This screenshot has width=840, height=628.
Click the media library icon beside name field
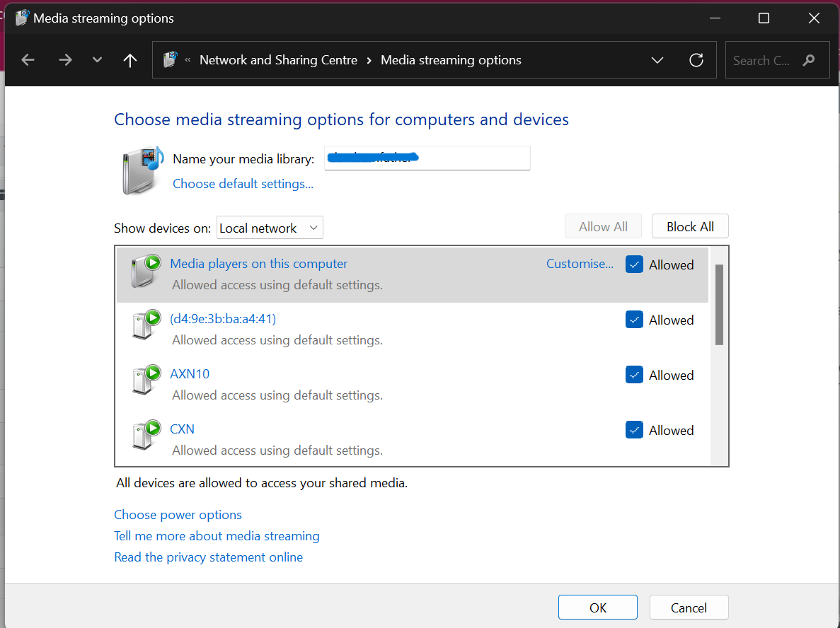[139, 170]
